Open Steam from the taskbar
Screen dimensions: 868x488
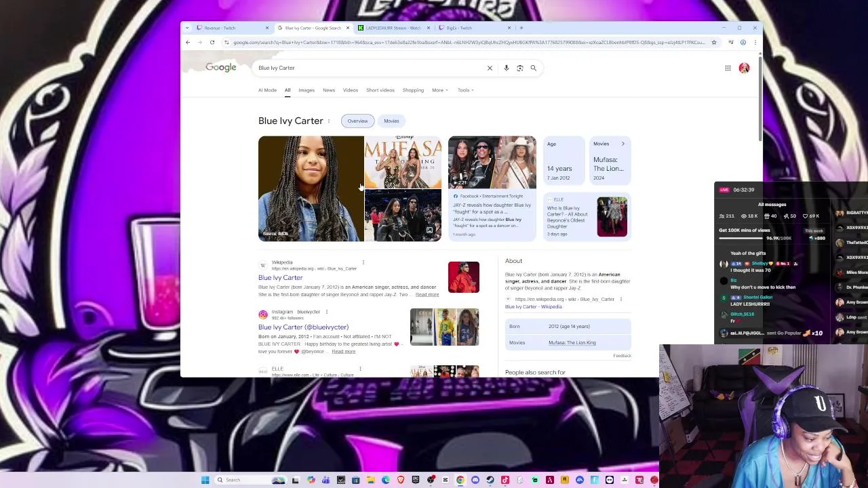point(490,480)
